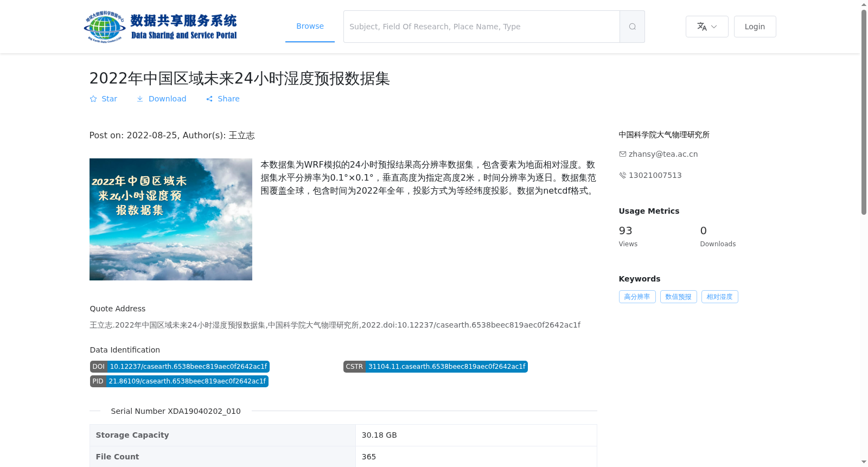868x467 pixels.
Task: Click the Download link
Action: (x=161, y=99)
